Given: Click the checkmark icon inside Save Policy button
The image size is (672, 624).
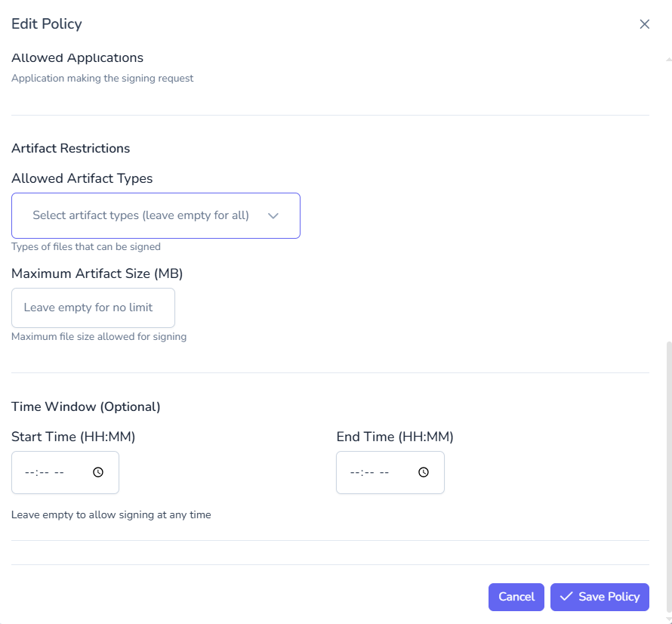Looking at the screenshot, I should pyautogui.click(x=566, y=597).
